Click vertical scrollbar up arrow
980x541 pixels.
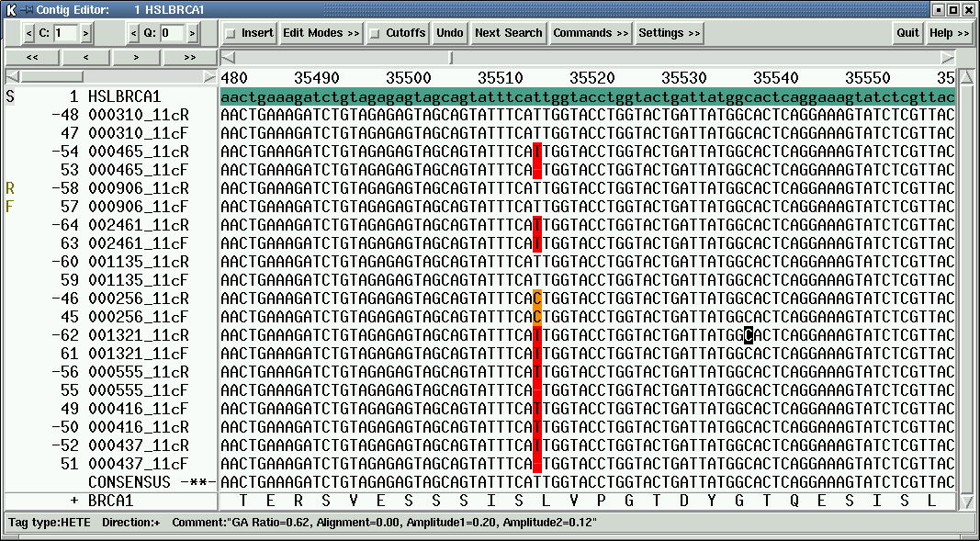click(x=966, y=77)
